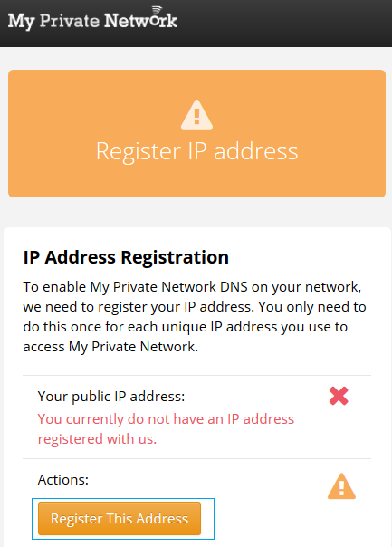Click the Actions label

[x=63, y=480]
